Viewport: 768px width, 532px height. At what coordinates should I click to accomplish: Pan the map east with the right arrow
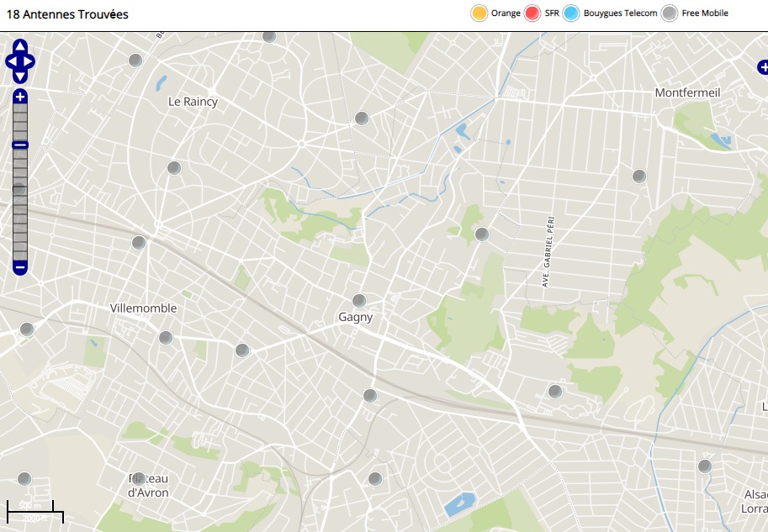pyautogui.click(x=29, y=61)
